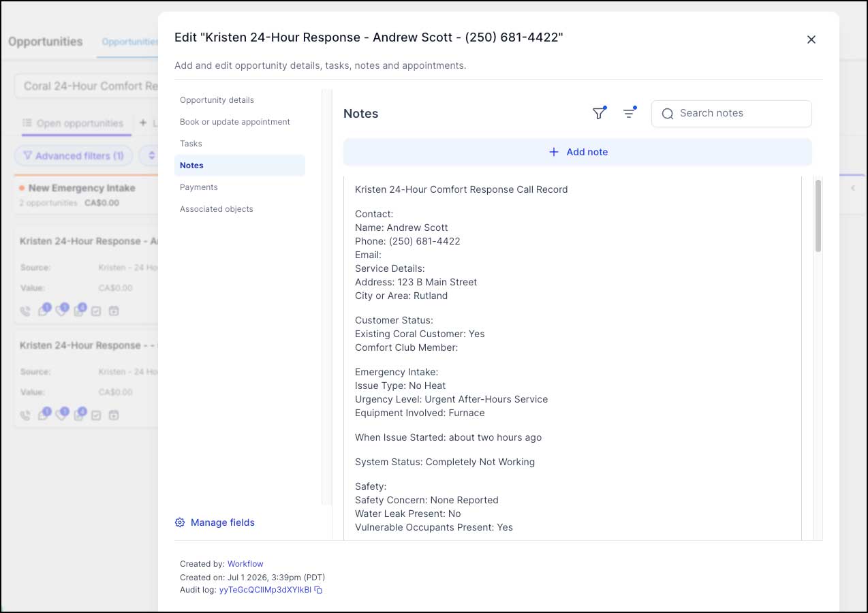The image size is (868, 613).
Task: Click the 'Created on: Jul 1 2026' text
Action: pyautogui.click(x=252, y=577)
